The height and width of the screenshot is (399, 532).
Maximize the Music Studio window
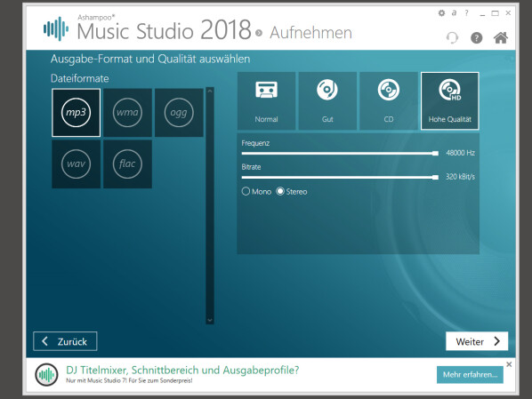tap(495, 13)
